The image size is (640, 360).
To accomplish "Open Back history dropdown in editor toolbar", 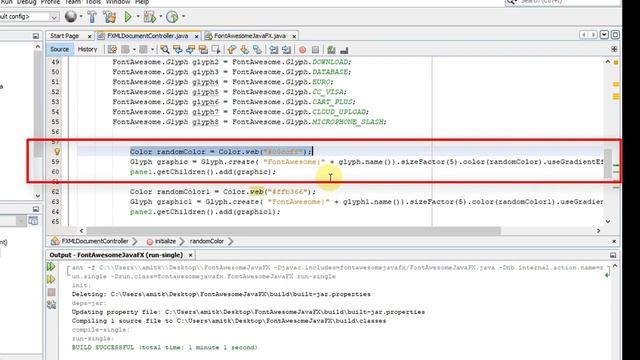I will click(x=134, y=50).
